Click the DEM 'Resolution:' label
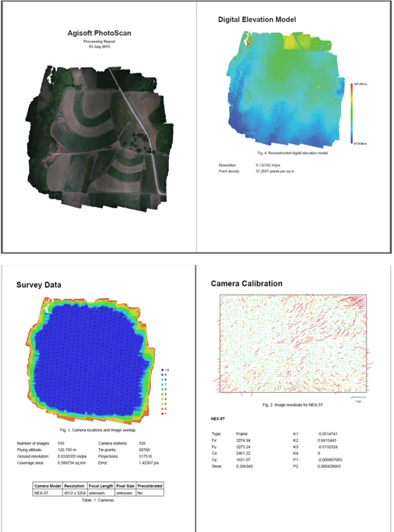This screenshot has height=532, width=394. point(227,165)
